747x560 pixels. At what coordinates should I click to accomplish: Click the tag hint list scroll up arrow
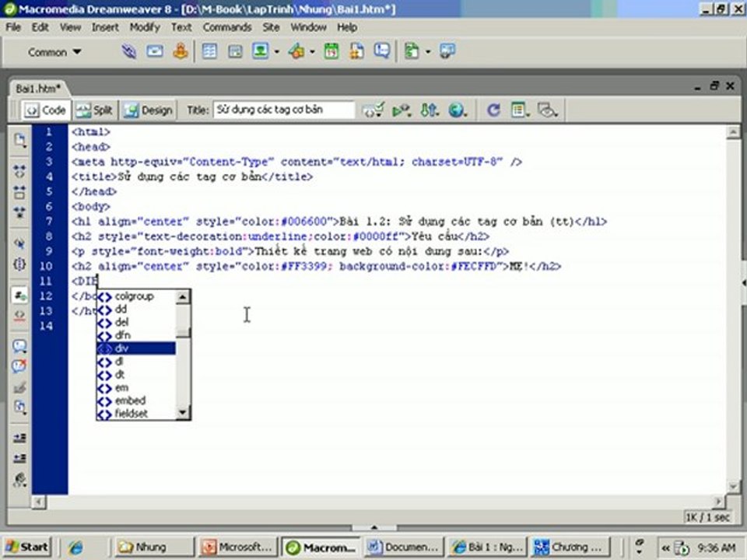click(183, 297)
